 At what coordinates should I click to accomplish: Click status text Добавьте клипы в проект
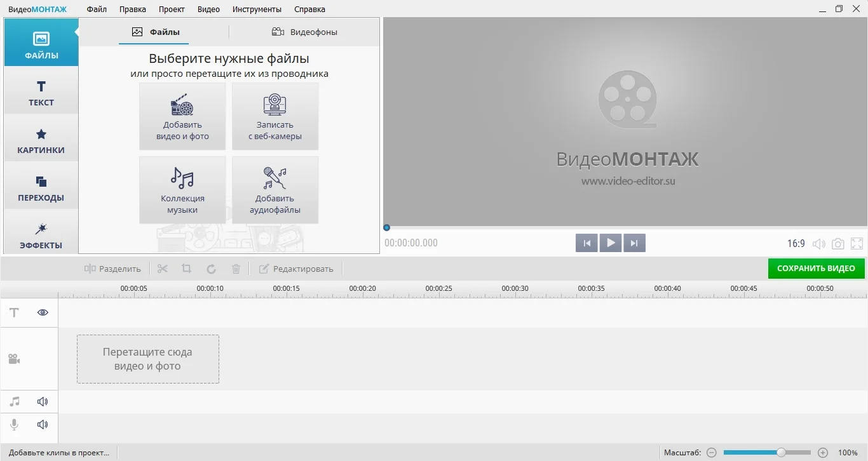pyautogui.click(x=59, y=453)
